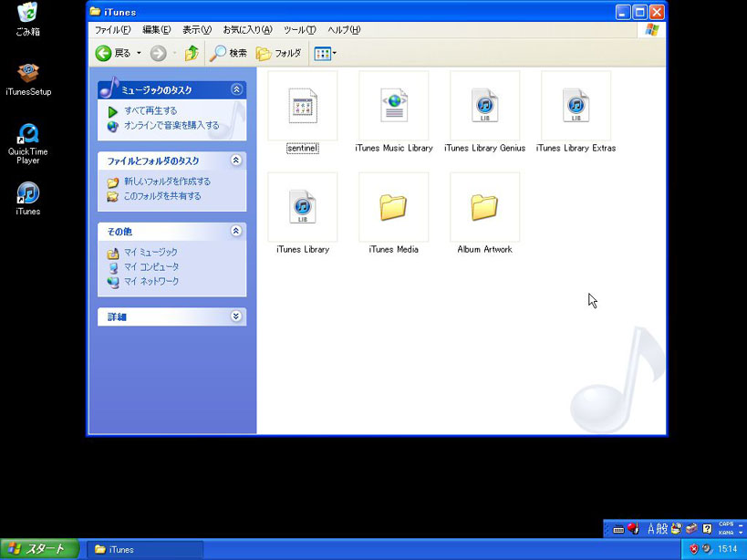Click すべて再生する link

point(150,111)
